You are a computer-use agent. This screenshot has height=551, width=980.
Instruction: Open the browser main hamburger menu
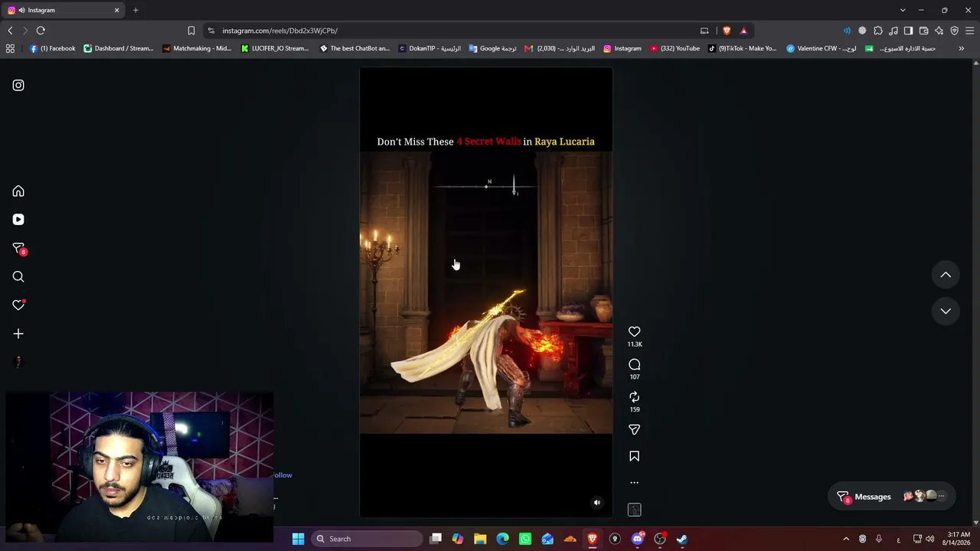(970, 31)
